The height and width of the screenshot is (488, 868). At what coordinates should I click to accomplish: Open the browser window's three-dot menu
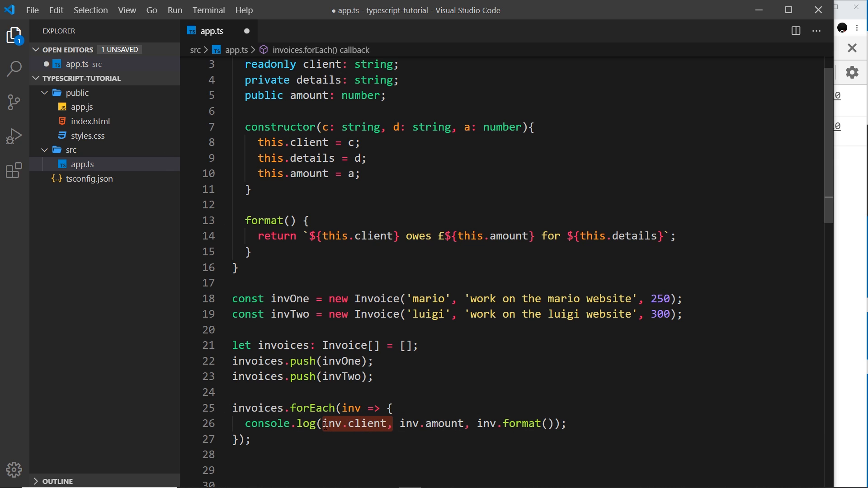point(857,28)
